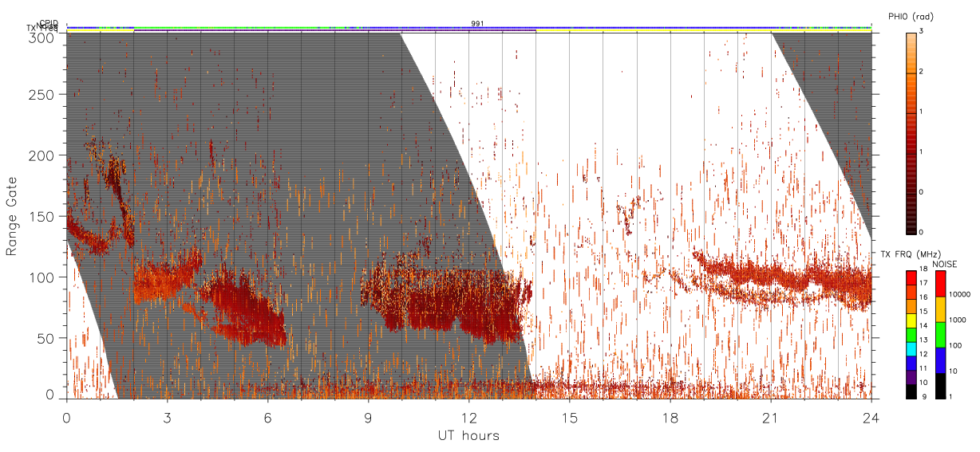Click y-axis tick label '250'
Image resolution: width=980 pixels, height=452 pixels.
point(43,95)
